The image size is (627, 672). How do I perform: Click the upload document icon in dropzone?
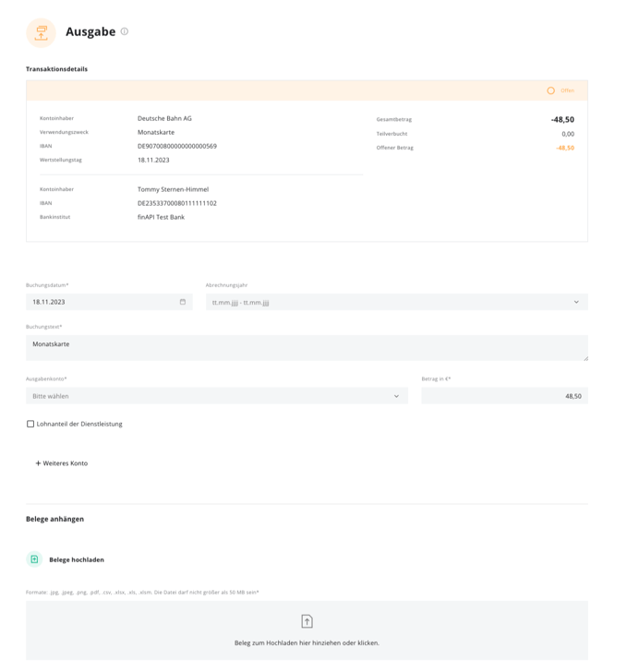coord(307,621)
